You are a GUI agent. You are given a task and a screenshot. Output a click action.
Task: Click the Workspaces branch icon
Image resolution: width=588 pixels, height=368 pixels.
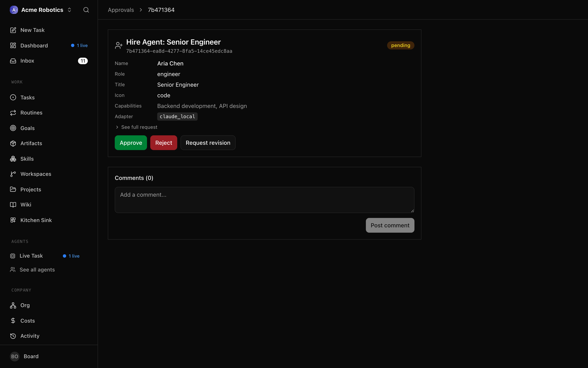[13, 174]
